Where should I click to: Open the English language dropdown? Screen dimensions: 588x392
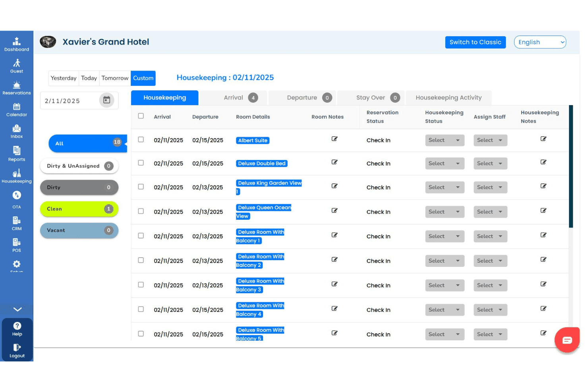point(540,42)
